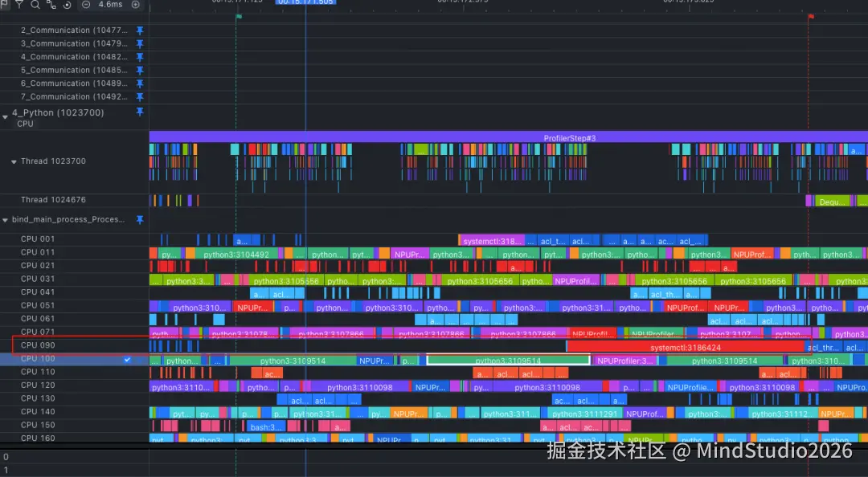Click the reset view circular icon
This screenshot has height=477, width=868.
[x=67, y=5]
